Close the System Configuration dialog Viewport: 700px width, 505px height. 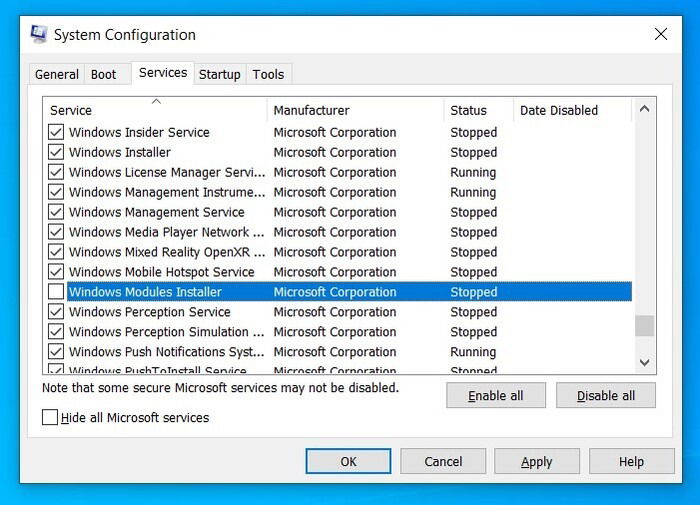pos(661,34)
